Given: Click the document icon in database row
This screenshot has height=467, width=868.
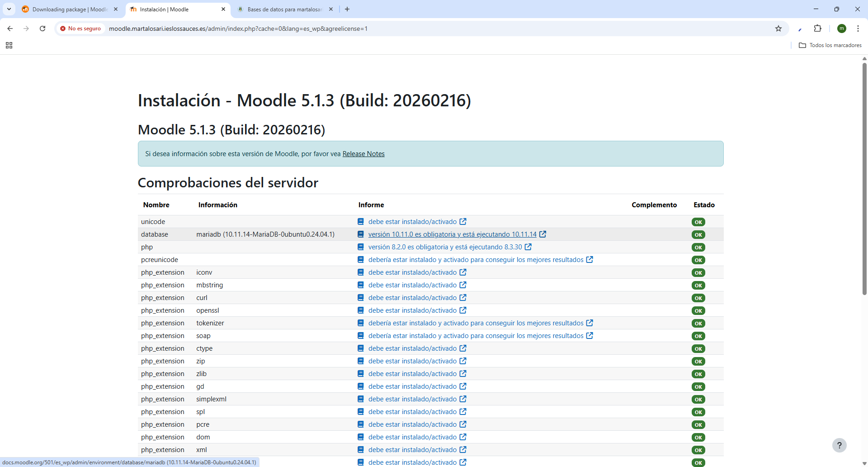Looking at the screenshot, I should tap(361, 234).
